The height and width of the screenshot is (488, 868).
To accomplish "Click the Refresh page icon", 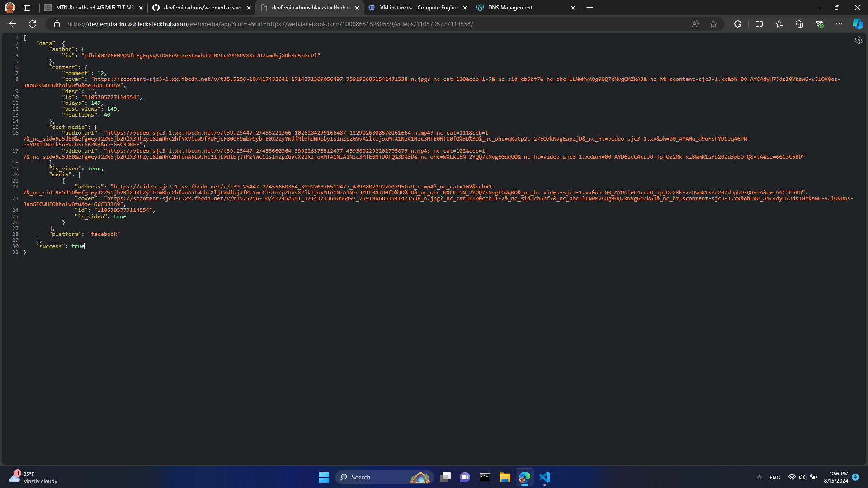I will (33, 24).
